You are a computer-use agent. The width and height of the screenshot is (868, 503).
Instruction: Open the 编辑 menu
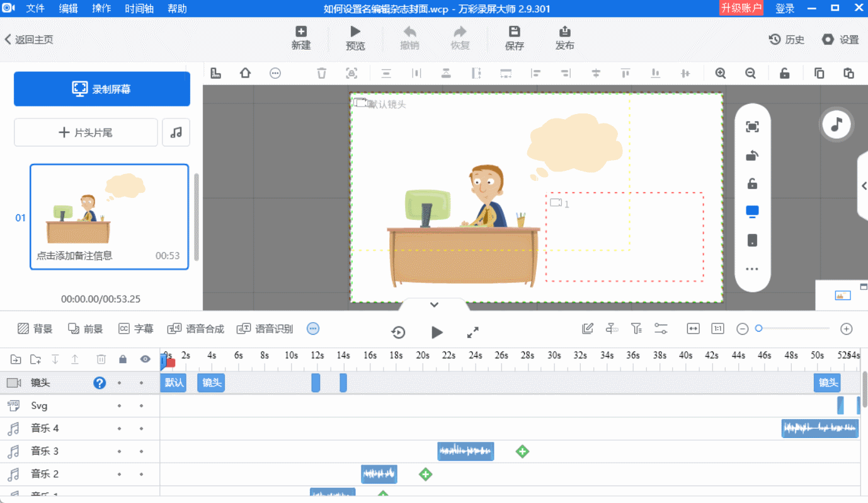(x=69, y=8)
